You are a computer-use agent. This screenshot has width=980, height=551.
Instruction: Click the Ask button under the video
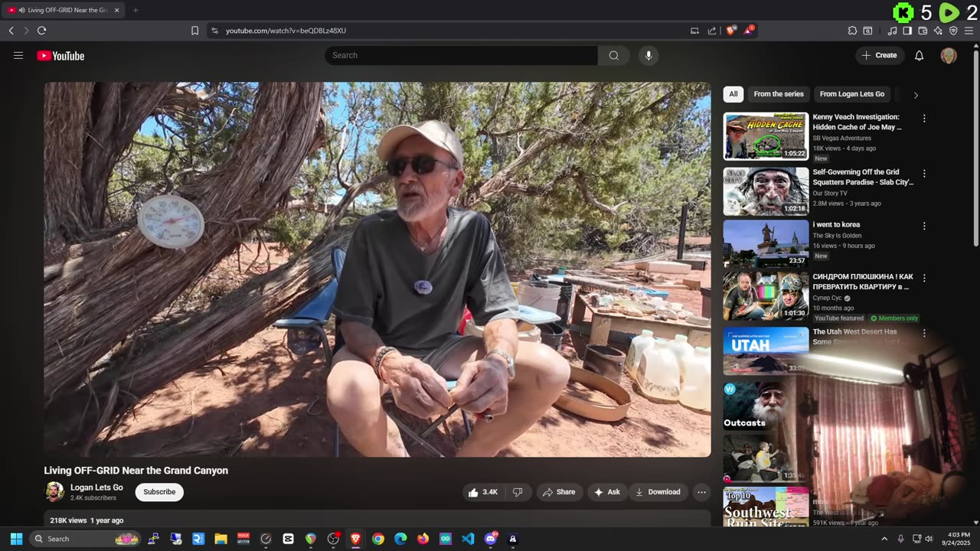click(607, 492)
